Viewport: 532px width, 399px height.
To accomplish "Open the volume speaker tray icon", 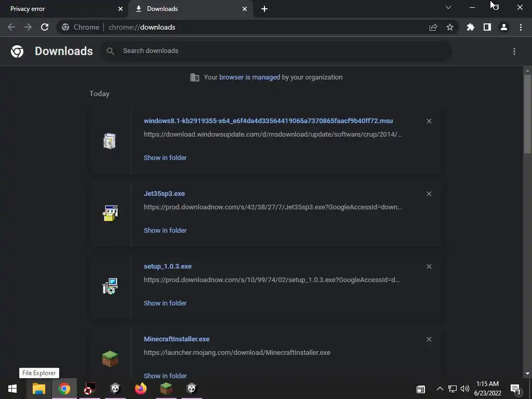I will (x=465, y=389).
